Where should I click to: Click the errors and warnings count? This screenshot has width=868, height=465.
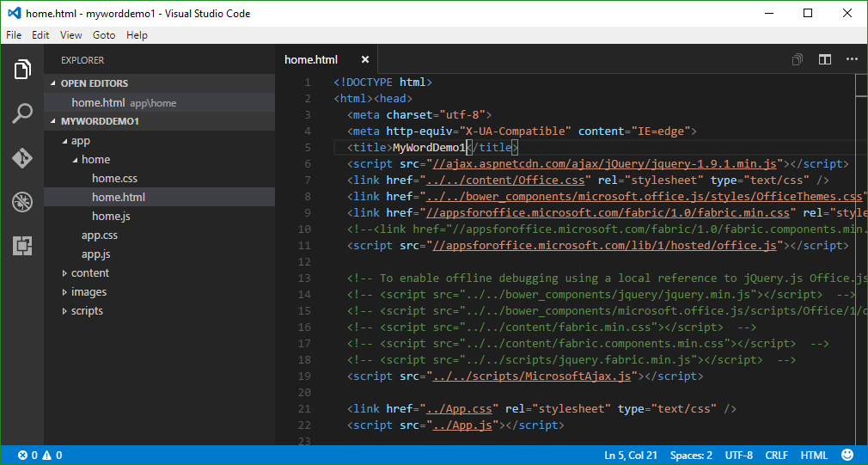[x=40, y=456]
